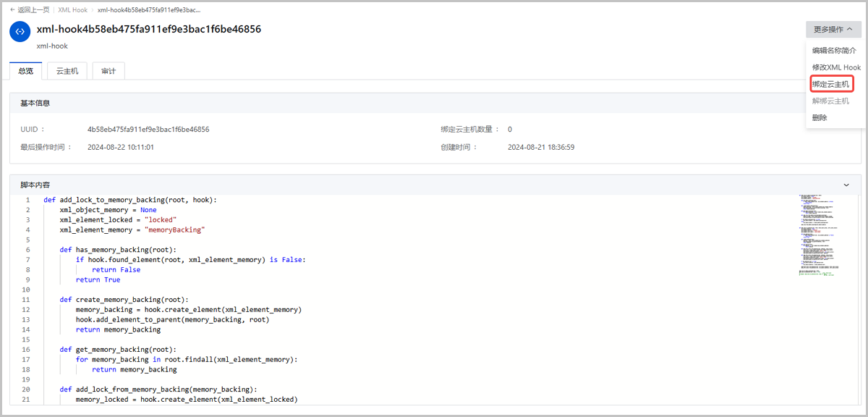Click the 基本信息 section header
The height and width of the screenshot is (417, 868).
(x=35, y=104)
